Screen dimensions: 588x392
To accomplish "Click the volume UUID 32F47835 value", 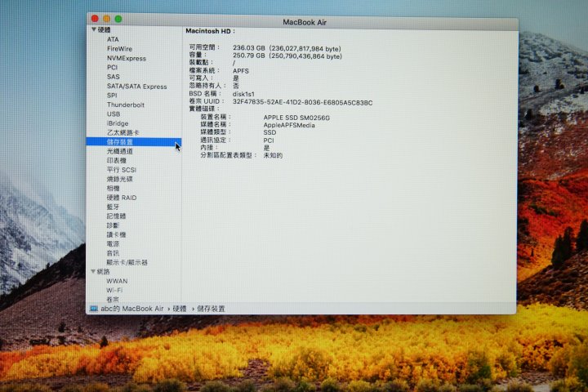I will tap(303, 102).
